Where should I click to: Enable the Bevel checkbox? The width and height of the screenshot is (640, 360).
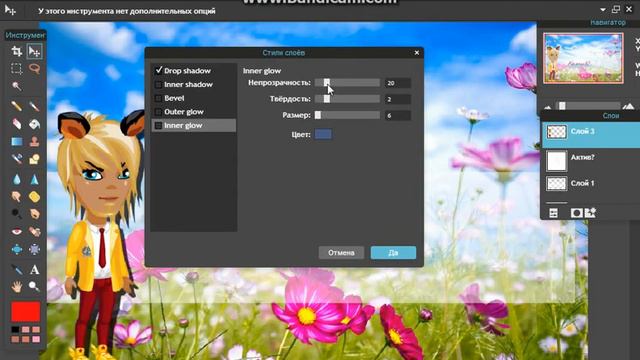[158, 98]
